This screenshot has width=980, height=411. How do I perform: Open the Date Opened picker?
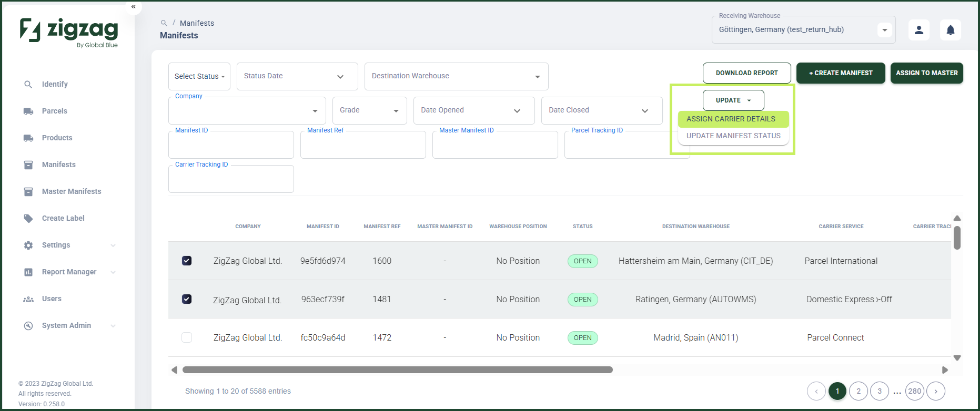[474, 110]
